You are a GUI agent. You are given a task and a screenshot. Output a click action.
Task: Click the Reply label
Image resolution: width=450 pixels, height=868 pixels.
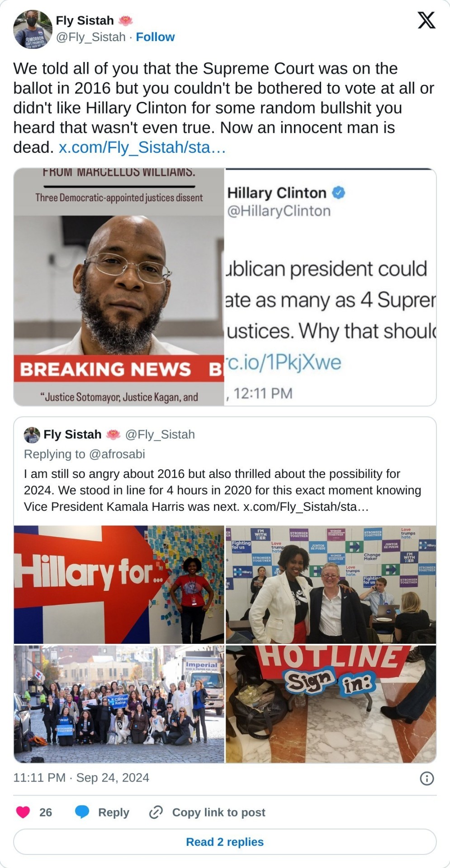pos(114,812)
